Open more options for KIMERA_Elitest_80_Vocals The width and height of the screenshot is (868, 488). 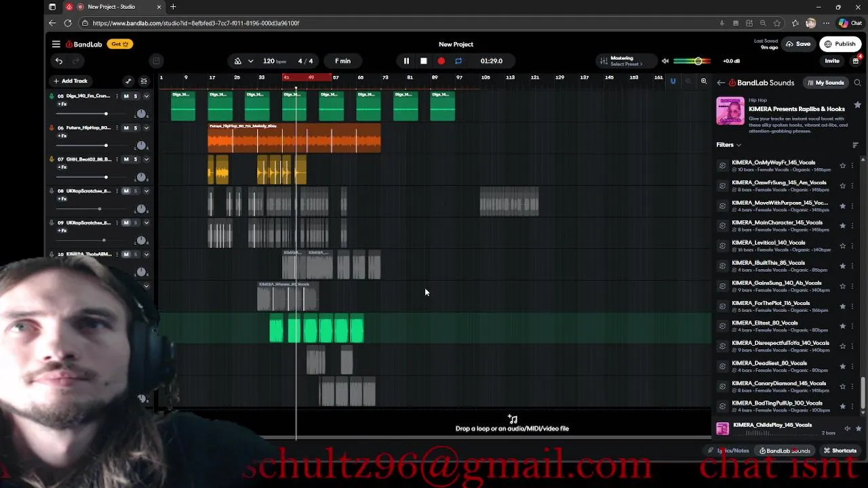click(x=852, y=326)
